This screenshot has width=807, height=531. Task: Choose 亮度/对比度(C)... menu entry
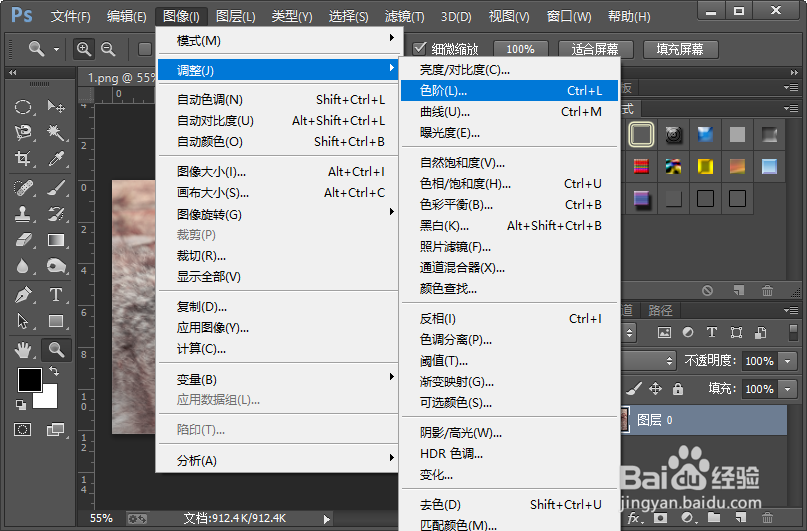pos(509,69)
